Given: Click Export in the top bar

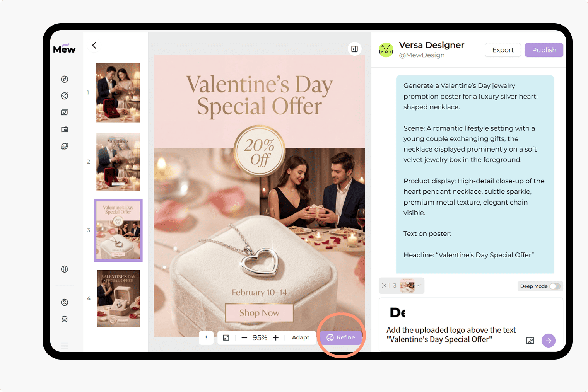Looking at the screenshot, I should (x=503, y=49).
